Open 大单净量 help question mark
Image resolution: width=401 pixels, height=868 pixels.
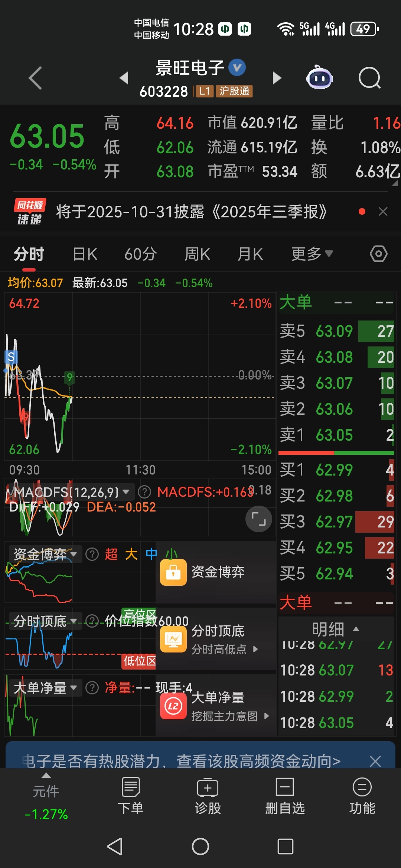(92, 688)
